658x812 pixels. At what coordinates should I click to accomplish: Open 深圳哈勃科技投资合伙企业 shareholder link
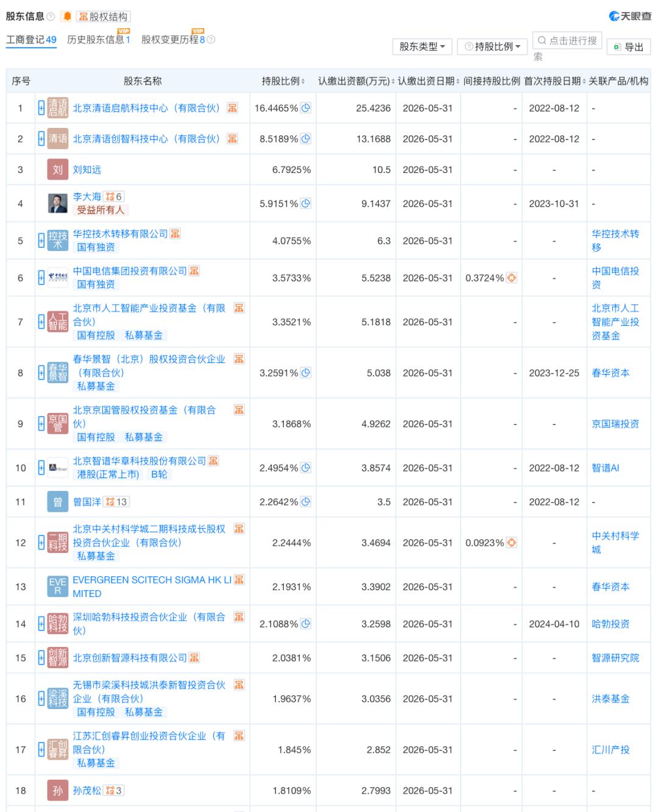pyautogui.click(x=149, y=624)
